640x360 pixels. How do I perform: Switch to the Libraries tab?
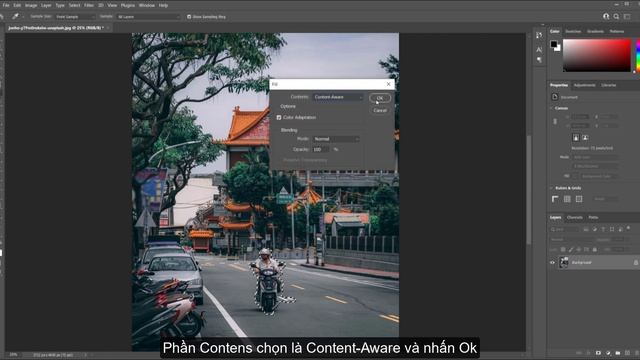[x=608, y=85]
